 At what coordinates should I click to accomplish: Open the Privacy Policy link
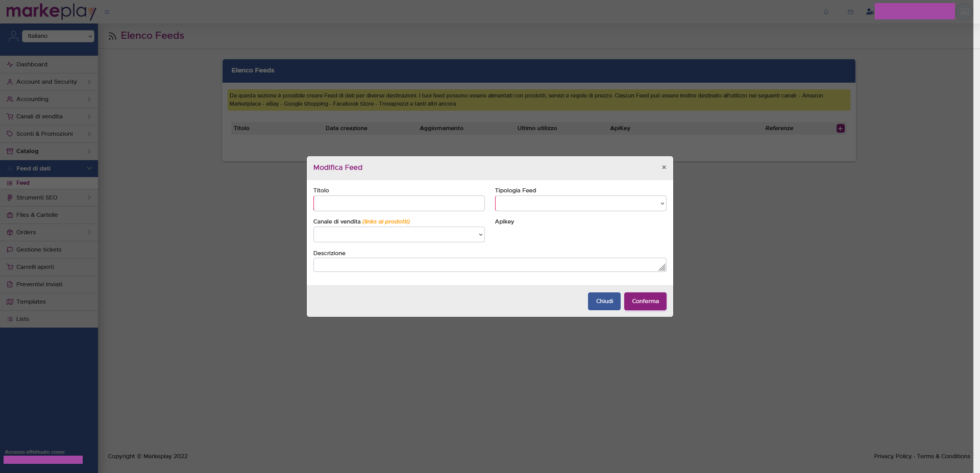(892, 456)
